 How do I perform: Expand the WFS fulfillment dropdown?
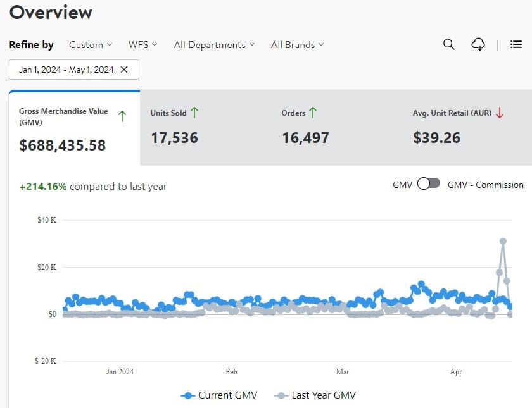tap(142, 45)
